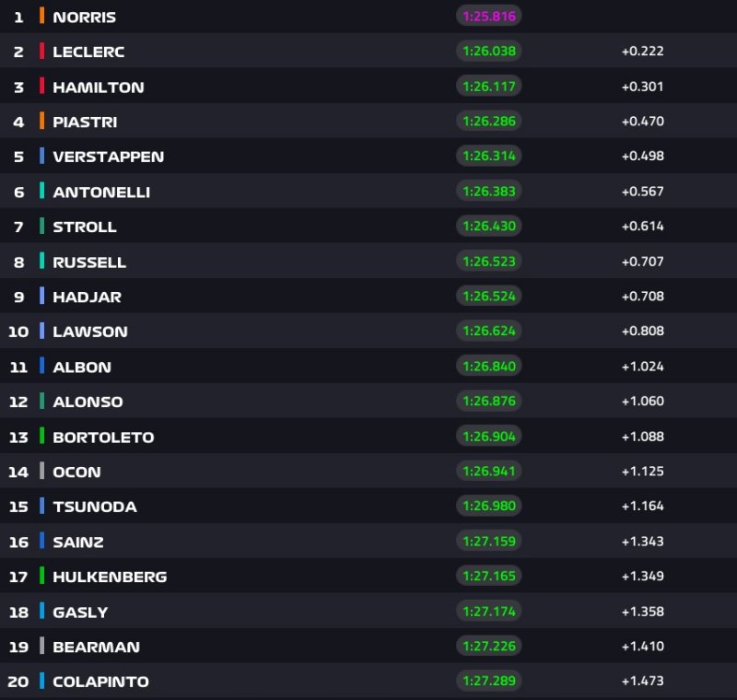Click Hadjar's 1:26.524 lap time badge
Image resolution: width=737 pixels, height=700 pixels.
tap(488, 296)
